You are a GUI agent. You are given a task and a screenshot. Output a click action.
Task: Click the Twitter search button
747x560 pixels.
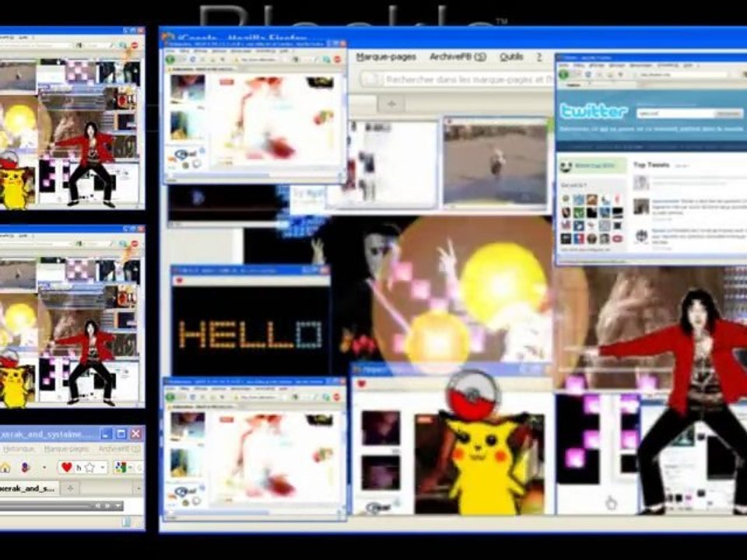[x=729, y=114]
